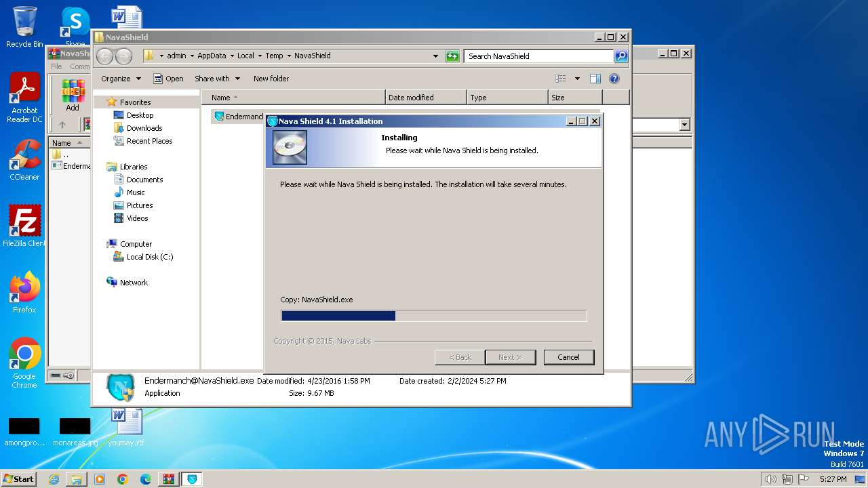
Task: Open Explorer folder taskbar button
Action: (x=77, y=479)
